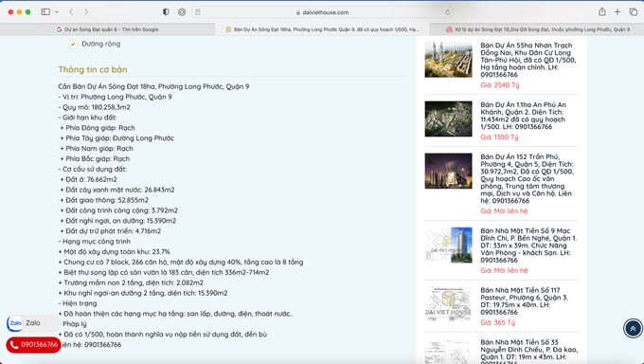Click the daiviethouse.com address bar
Image resolution: width=644 pixels, height=364 pixels.
(x=322, y=12)
